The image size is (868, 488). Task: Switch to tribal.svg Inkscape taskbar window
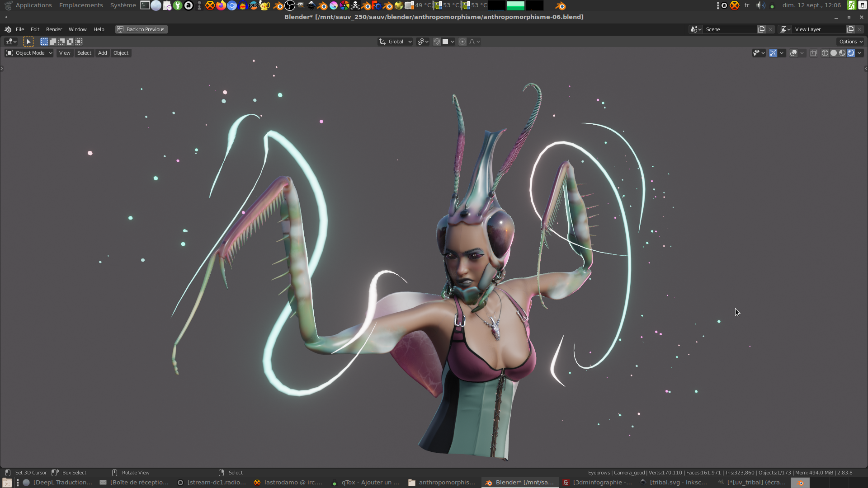coord(674,483)
